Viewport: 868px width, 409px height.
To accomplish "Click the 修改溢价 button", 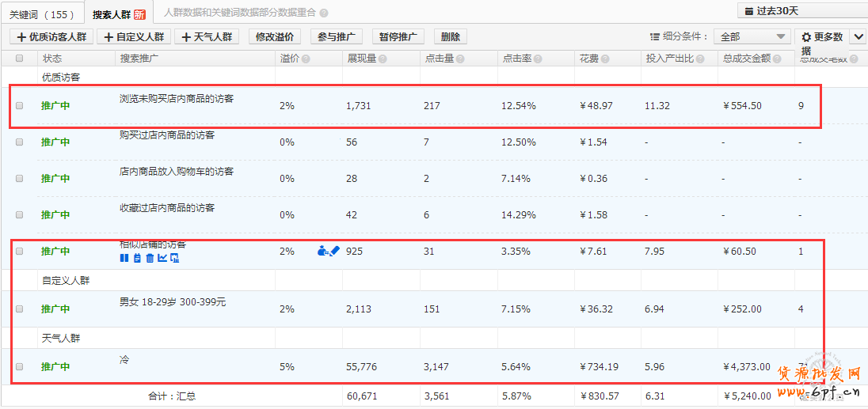I will point(274,36).
